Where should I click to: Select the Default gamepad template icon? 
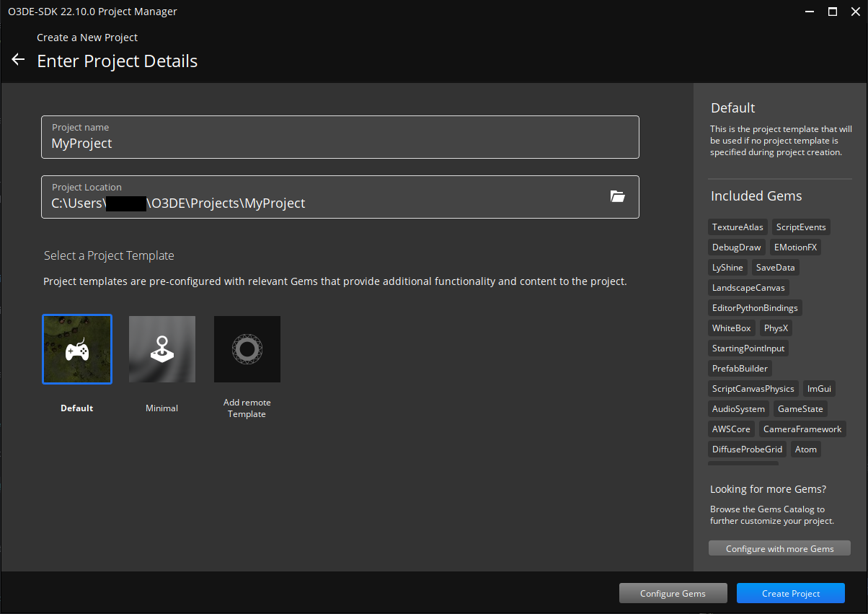[x=76, y=348]
